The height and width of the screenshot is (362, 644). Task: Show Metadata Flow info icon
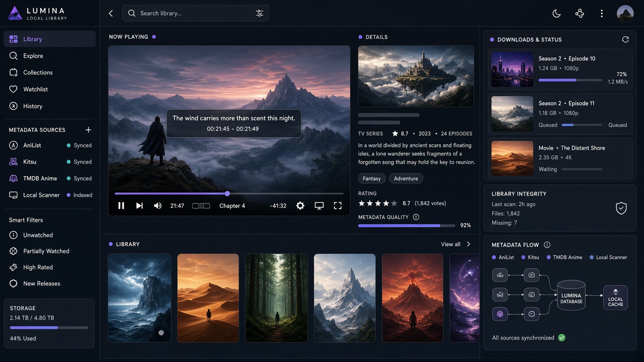point(547,245)
